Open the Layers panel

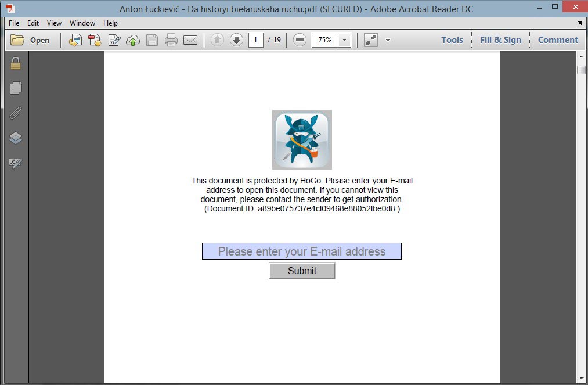point(15,138)
